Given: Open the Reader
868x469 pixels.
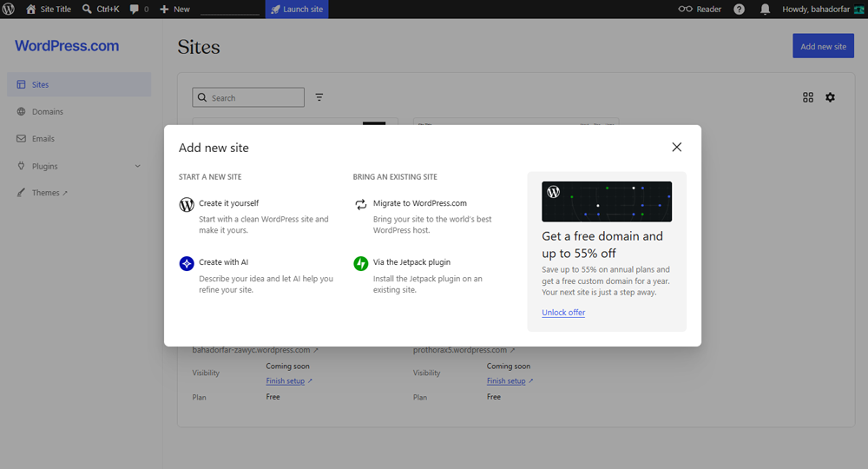Looking at the screenshot, I should coord(700,9).
